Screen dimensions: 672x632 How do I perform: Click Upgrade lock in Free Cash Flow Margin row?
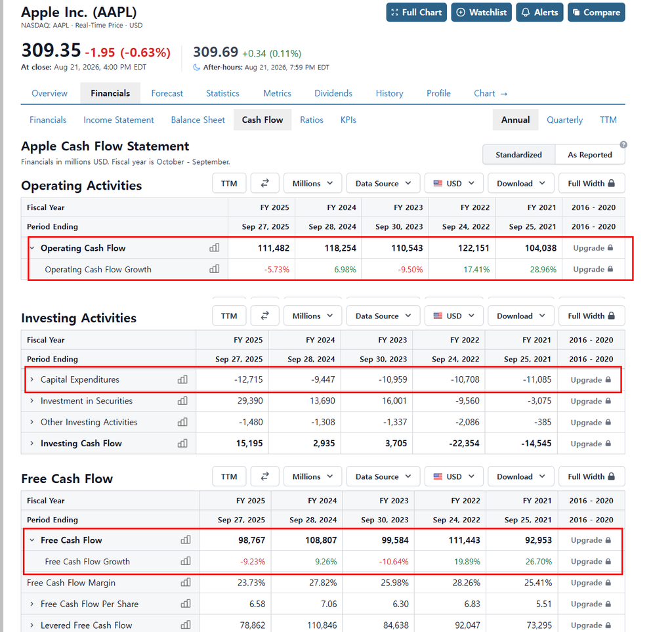[591, 583]
